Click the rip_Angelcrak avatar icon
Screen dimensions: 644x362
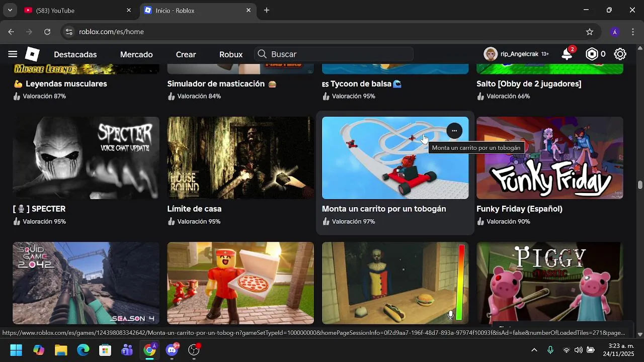(491, 54)
